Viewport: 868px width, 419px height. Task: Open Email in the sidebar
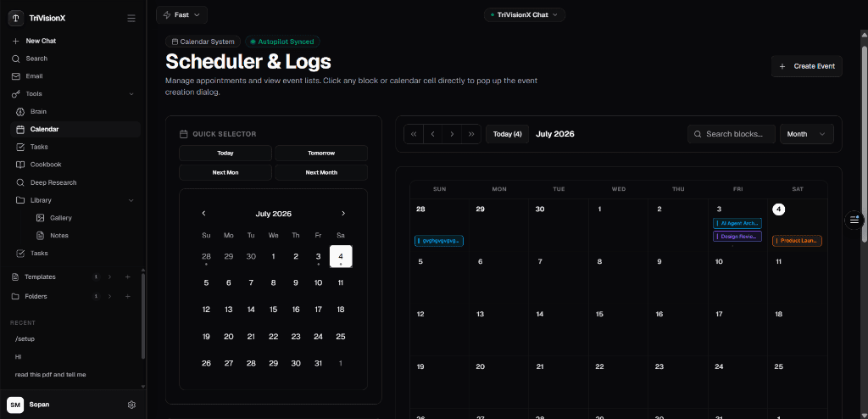pyautogui.click(x=34, y=76)
